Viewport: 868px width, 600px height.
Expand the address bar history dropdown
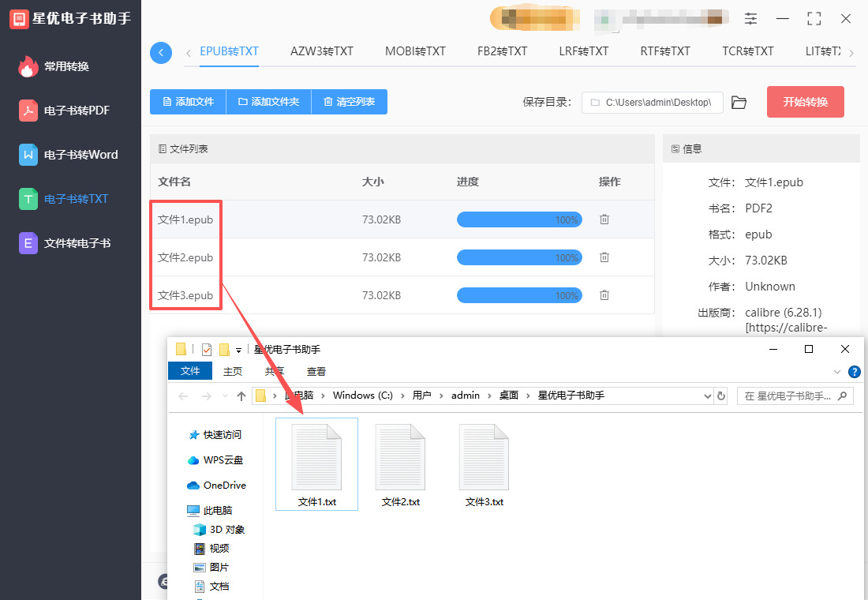(707, 396)
